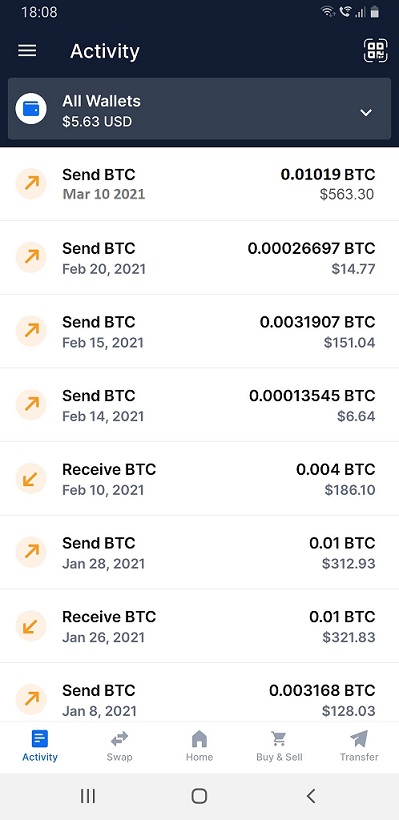Go to the Home tab
399x820 pixels.
pos(199,747)
